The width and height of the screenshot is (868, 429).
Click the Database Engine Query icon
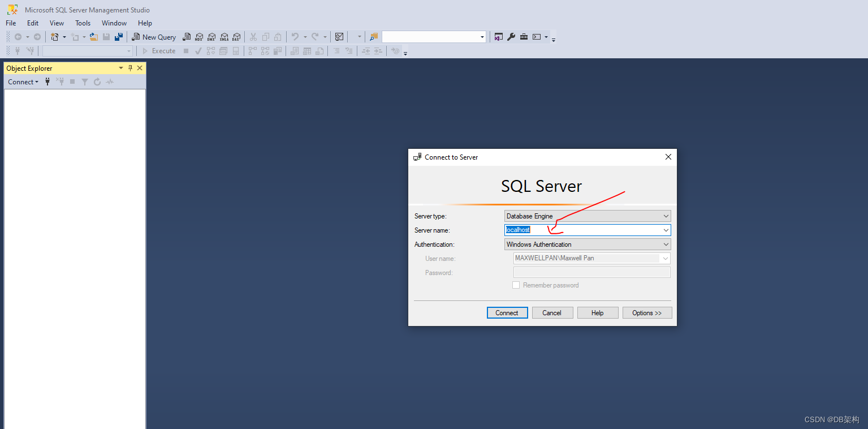click(187, 37)
